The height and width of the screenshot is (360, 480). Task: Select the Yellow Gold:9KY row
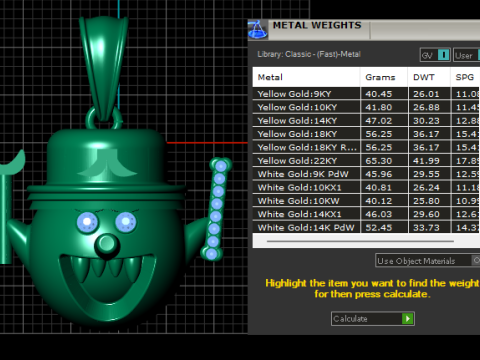coord(366,94)
